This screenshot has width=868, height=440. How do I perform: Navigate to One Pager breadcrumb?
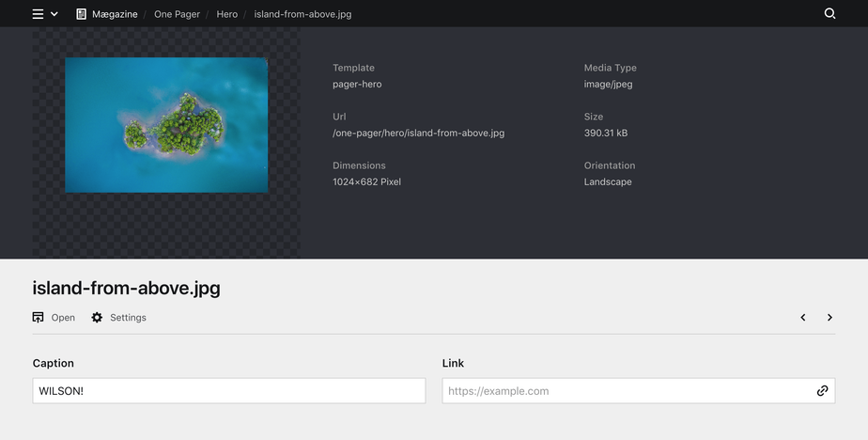(177, 14)
